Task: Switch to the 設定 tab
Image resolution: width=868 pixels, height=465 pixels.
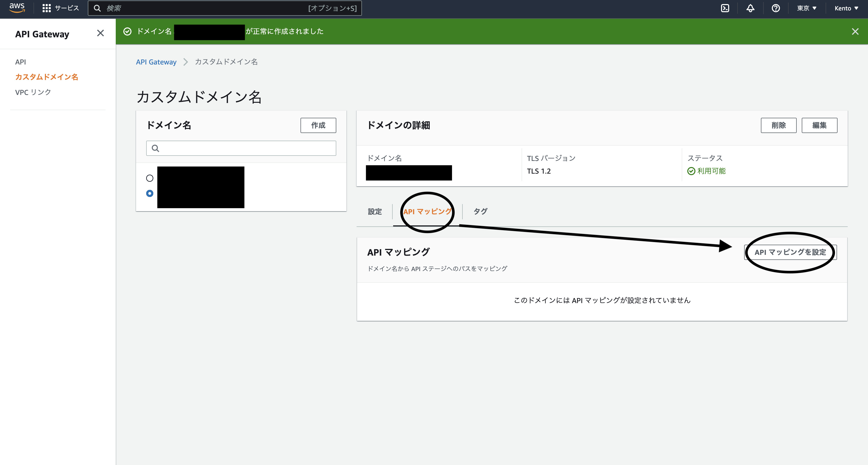Action: (x=374, y=212)
